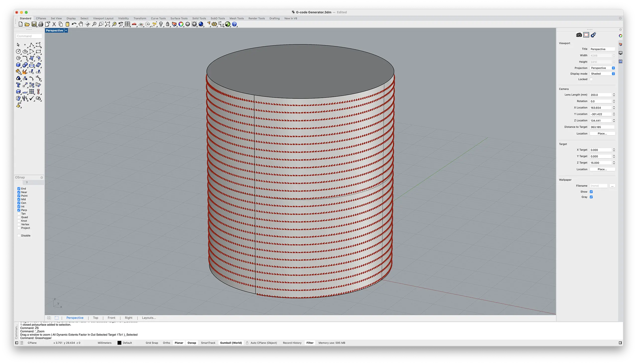The image size is (637, 364).
Task: Adjust Z Target stepper
Action: (x=614, y=163)
